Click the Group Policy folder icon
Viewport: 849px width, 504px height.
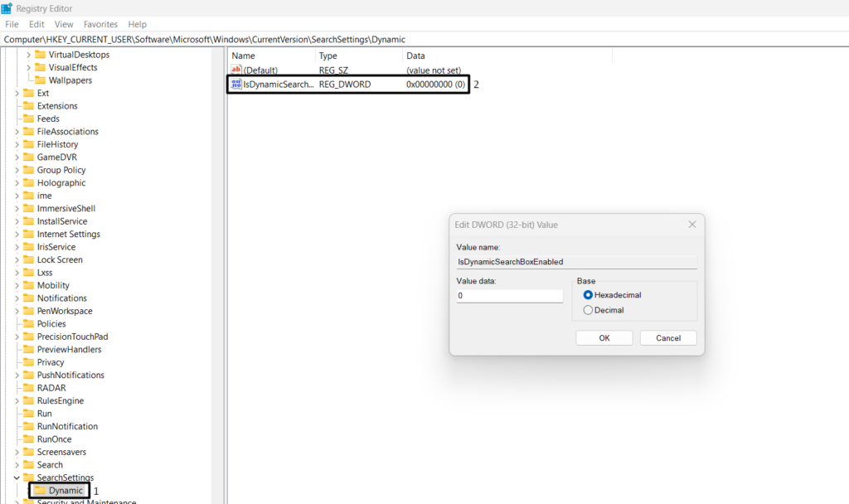pos(29,169)
